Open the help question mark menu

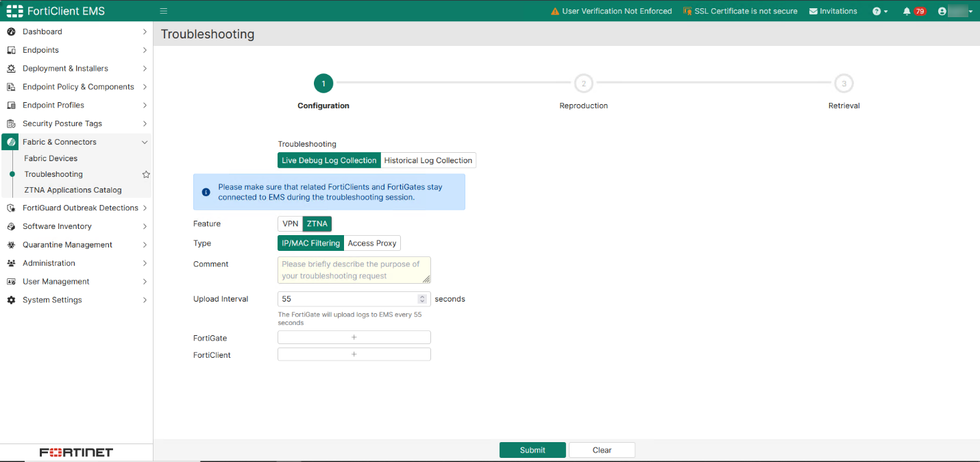[x=880, y=12]
